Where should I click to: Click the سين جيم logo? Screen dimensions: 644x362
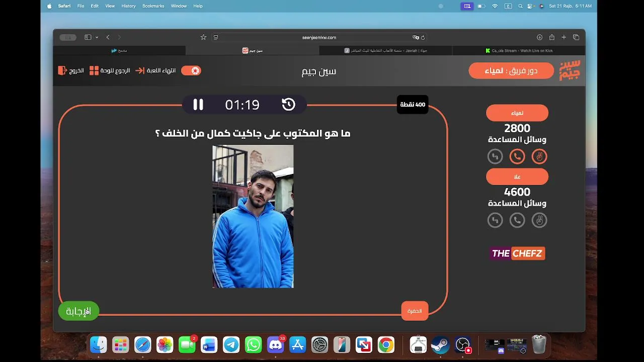tap(570, 70)
